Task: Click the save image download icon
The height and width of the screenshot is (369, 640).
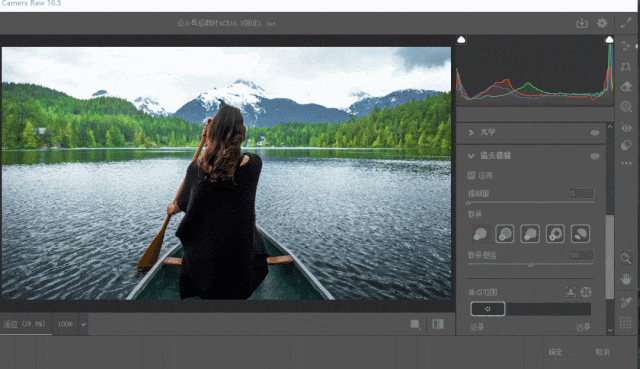Action: coord(582,23)
